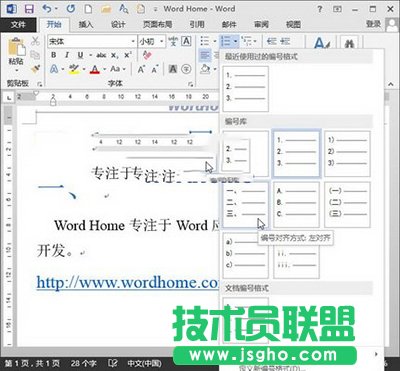Apply Character Border (boxed A)
Screen dimensions: 400x371
186,41
